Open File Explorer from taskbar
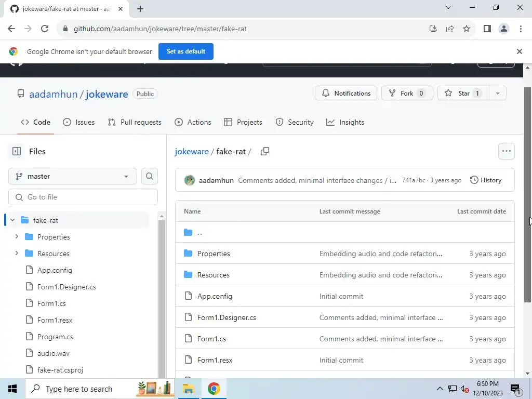 coord(188,389)
